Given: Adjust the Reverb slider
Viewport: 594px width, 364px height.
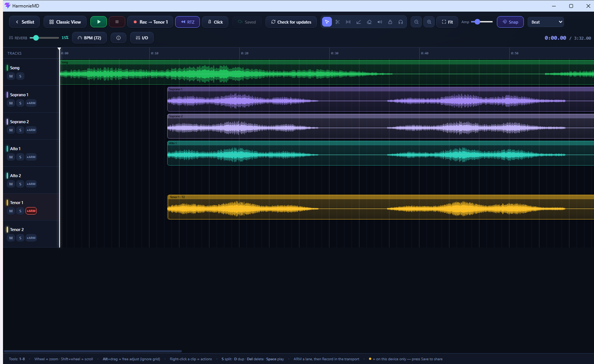Looking at the screenshot, I should point(44,38).
